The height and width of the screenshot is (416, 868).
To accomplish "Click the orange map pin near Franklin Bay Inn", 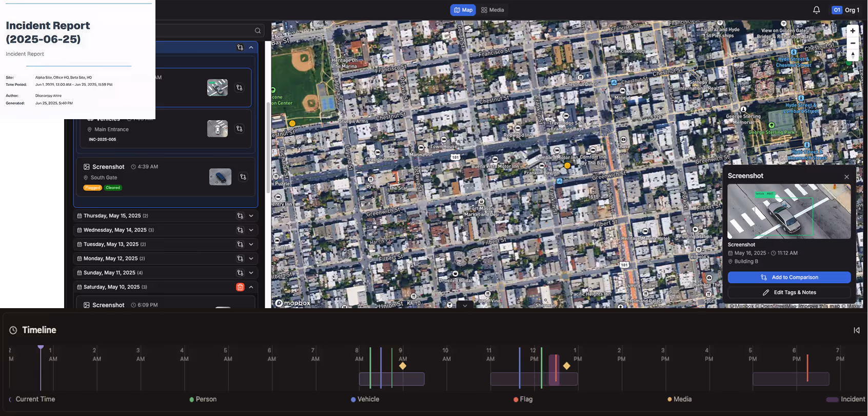I will (567, 165).
